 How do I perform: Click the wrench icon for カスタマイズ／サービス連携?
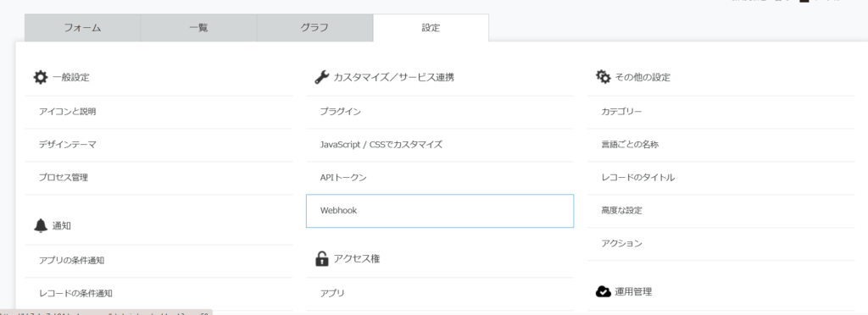(321, 77)
